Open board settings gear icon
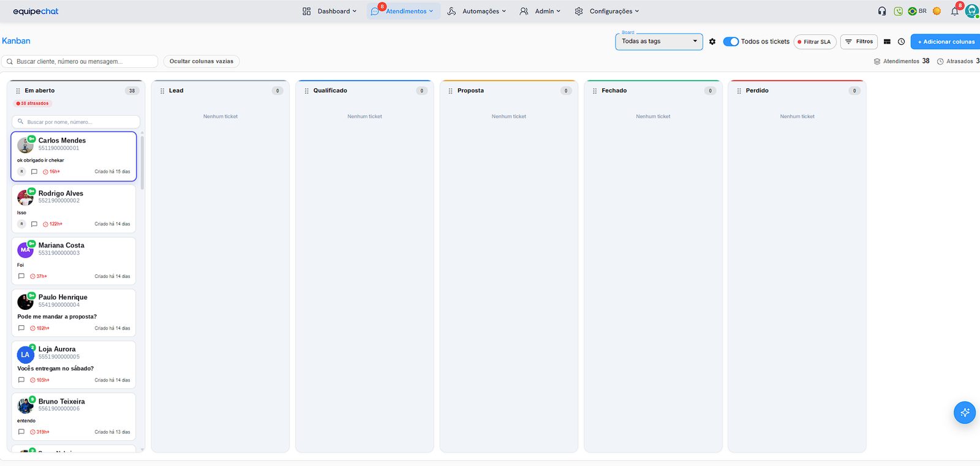This screenshot has width=980, height=466. click(x=712, y=42)
